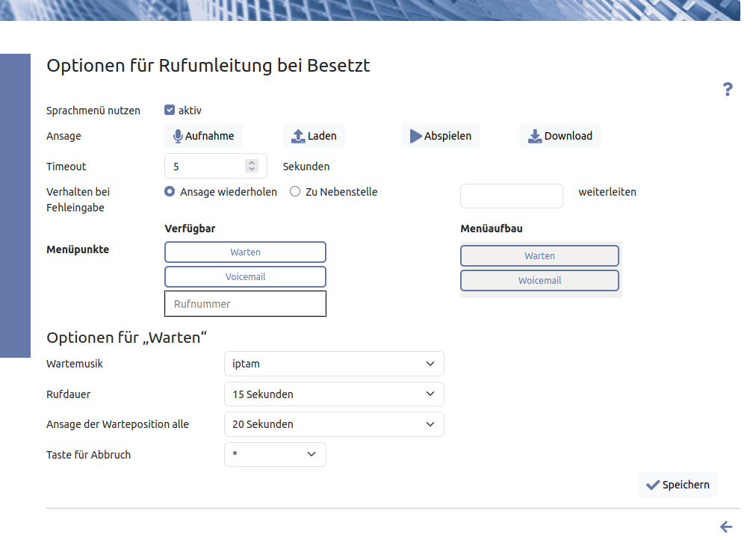Click the Laden upload icon

pos(298,136)
